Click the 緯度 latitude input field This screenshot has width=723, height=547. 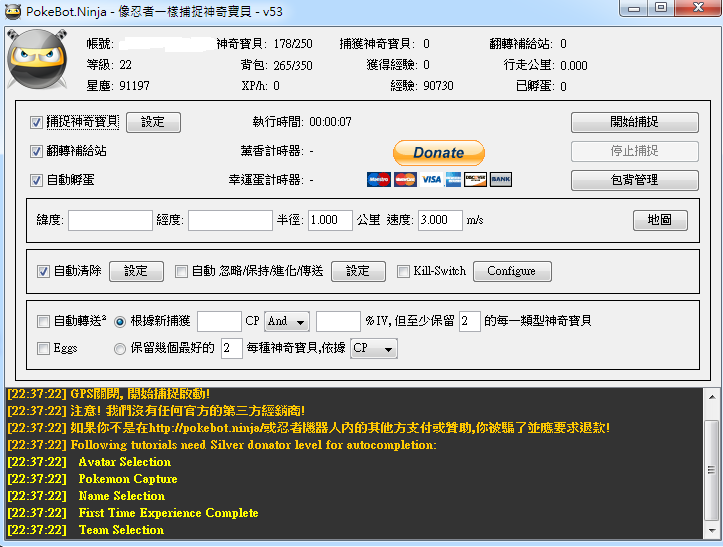[x=110, y=220]
